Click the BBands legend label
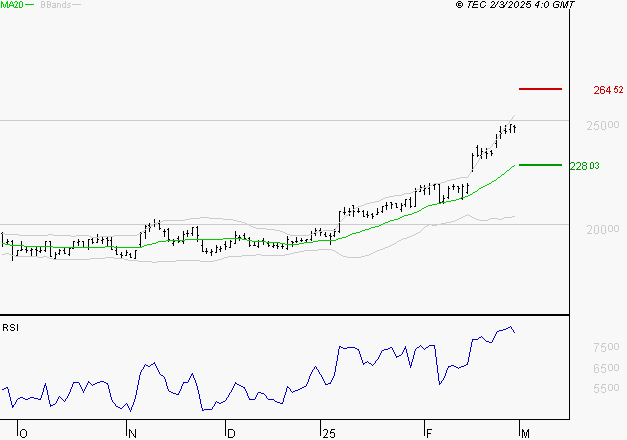627x440 pixels. point(56,5)
